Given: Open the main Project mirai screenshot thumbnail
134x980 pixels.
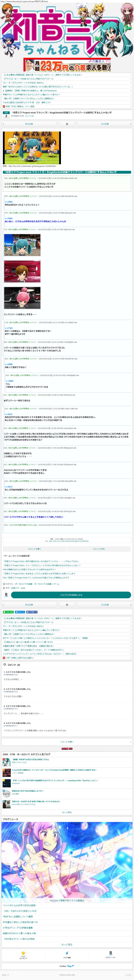Looking at the screenshot, I should [x=32, y=148].
